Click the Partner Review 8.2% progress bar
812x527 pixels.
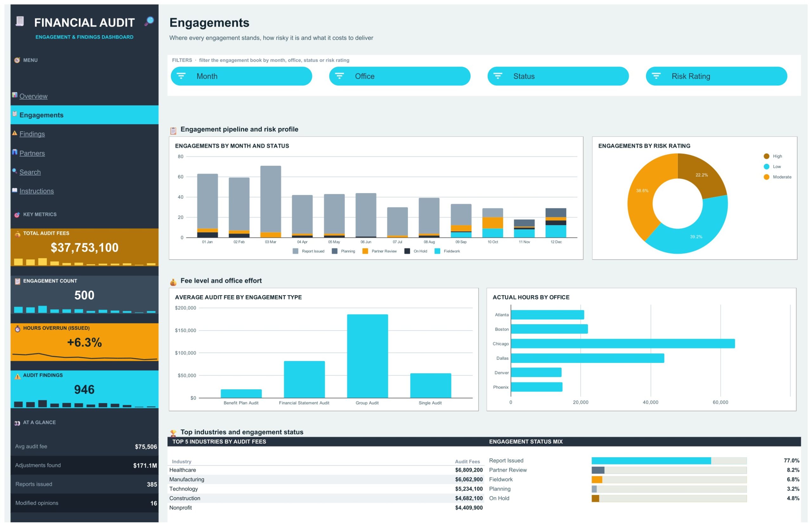(669, 470)
